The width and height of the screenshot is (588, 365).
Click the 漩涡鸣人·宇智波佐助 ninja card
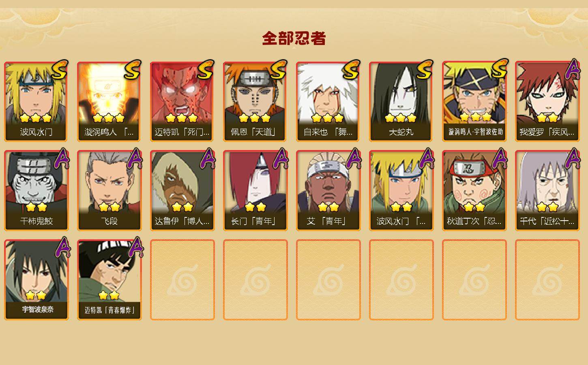474,101
